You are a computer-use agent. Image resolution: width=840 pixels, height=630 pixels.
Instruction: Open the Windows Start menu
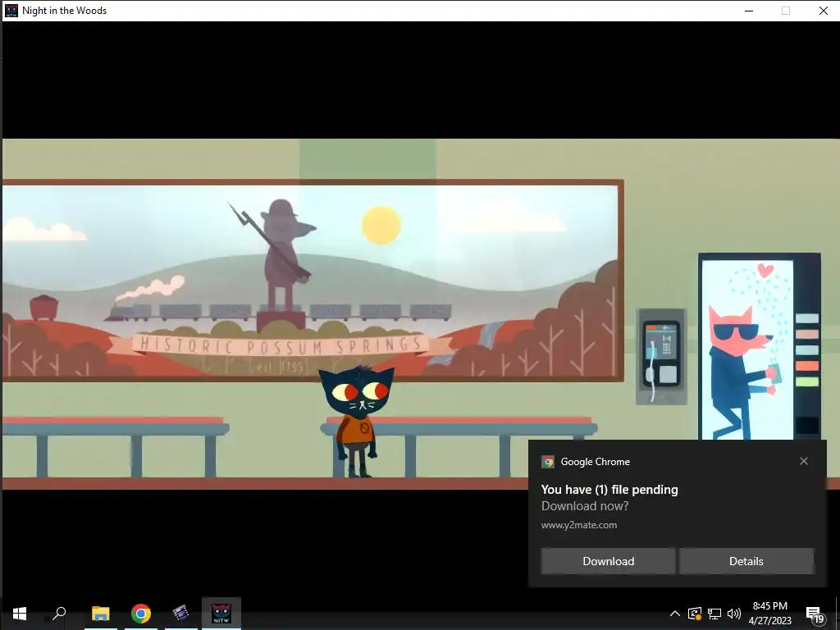20,614
